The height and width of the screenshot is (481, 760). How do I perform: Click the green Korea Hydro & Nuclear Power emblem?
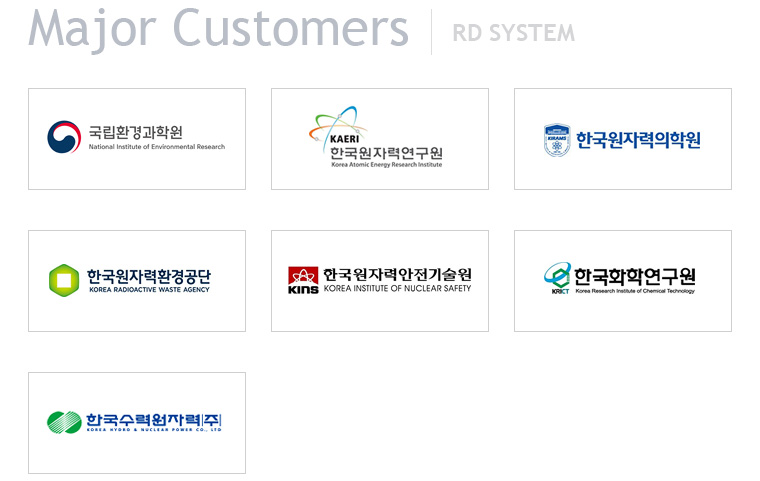point(64,422)
